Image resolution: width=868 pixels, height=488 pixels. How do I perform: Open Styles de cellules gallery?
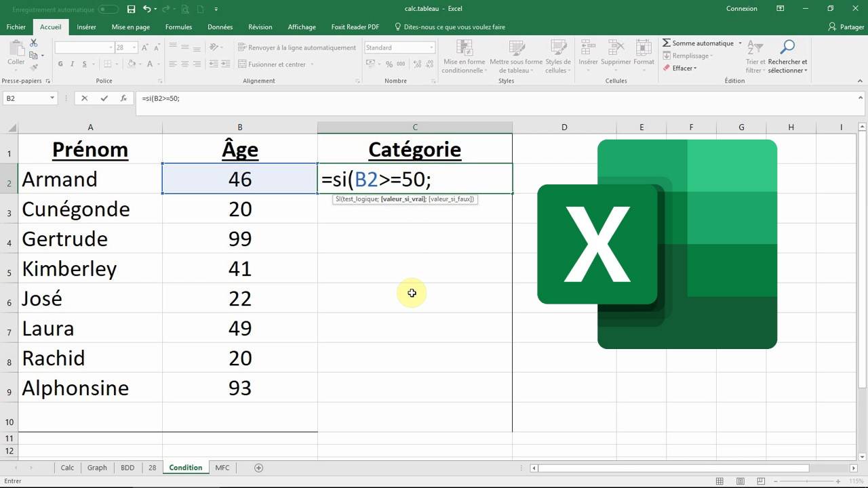coord(558,57)
